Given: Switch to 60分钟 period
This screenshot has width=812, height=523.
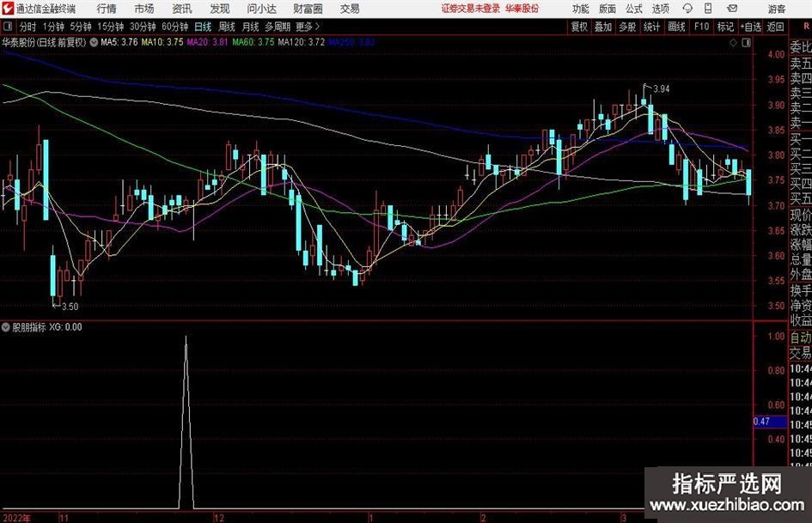Looking at the screenshot, I should pos(175,27).
